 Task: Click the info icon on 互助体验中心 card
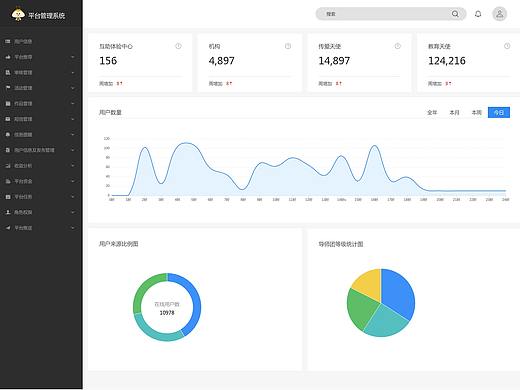point(178,46)
